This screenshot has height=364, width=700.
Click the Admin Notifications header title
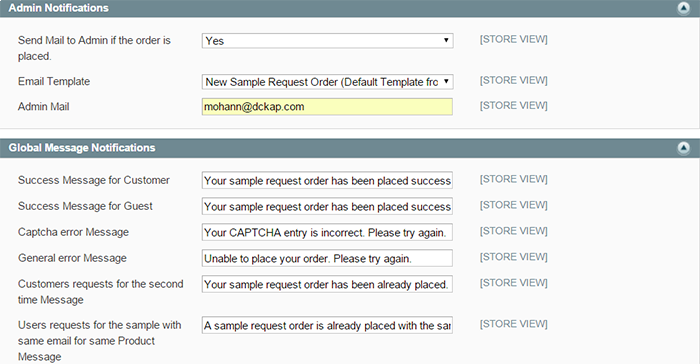(x=58, y=8)
